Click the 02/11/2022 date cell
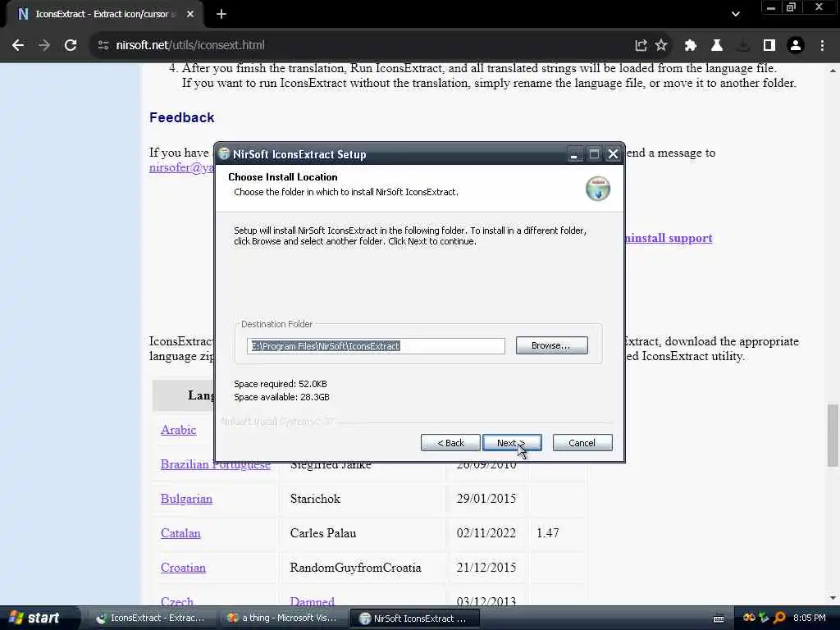Image resolution: width=840 pixels, height=630 pixels. (486, 533)
